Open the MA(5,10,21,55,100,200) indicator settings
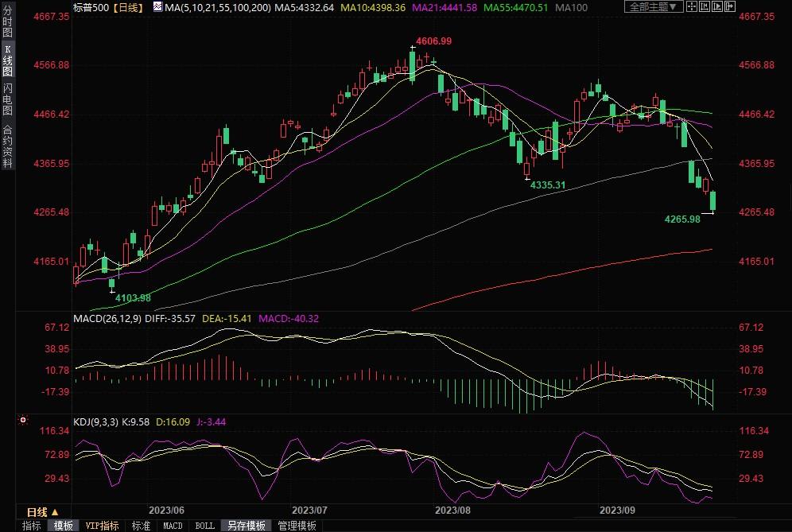 tap(218, 8)
